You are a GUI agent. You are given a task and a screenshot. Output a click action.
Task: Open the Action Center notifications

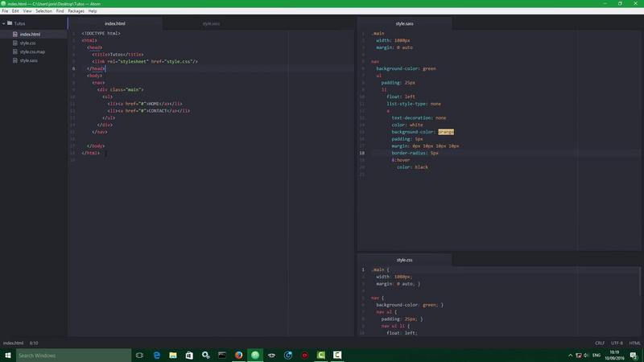point(634,356)
